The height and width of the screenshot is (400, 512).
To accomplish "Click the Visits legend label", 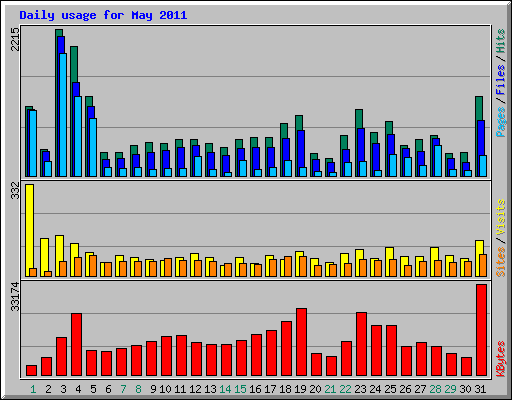I will pyautogui.click(x=501, y=217).
